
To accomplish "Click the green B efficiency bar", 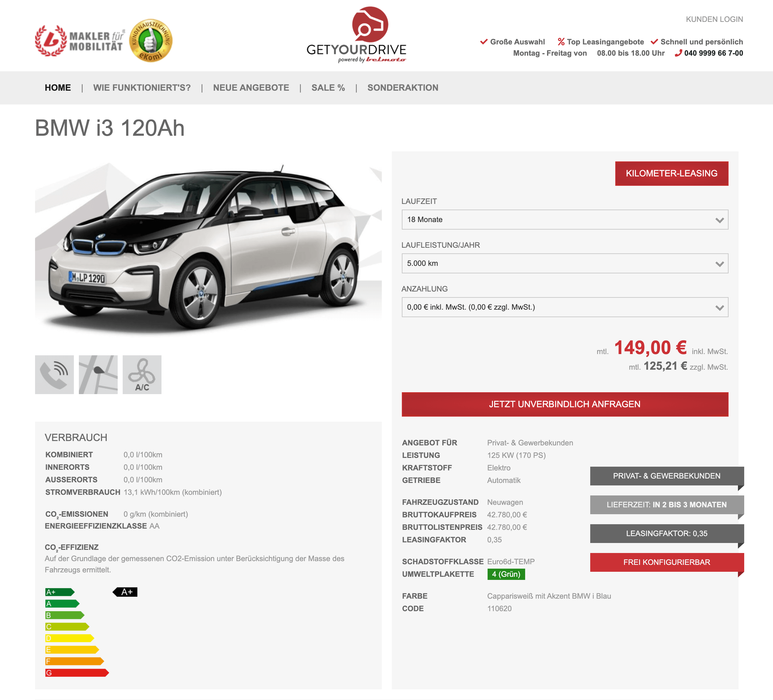I will [x=65, y=615].
